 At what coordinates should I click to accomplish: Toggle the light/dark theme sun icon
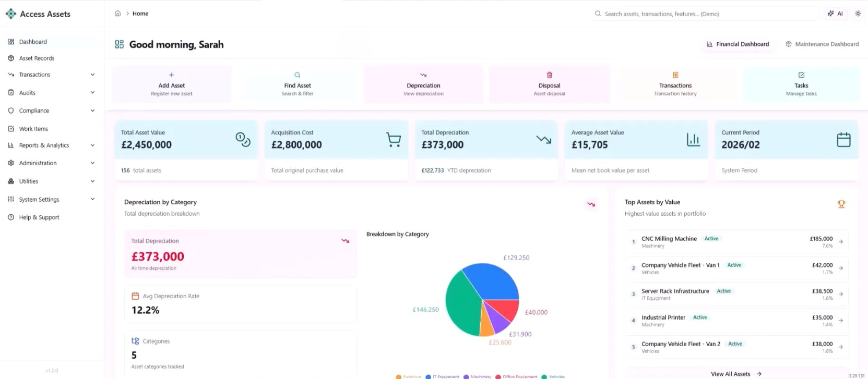(x=858, y=14)
